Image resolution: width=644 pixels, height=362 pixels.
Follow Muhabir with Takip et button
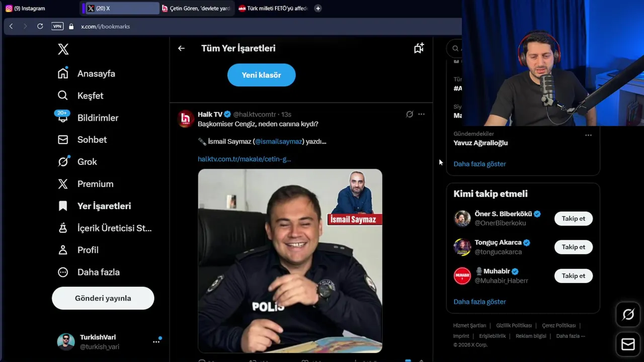(574, 276)
